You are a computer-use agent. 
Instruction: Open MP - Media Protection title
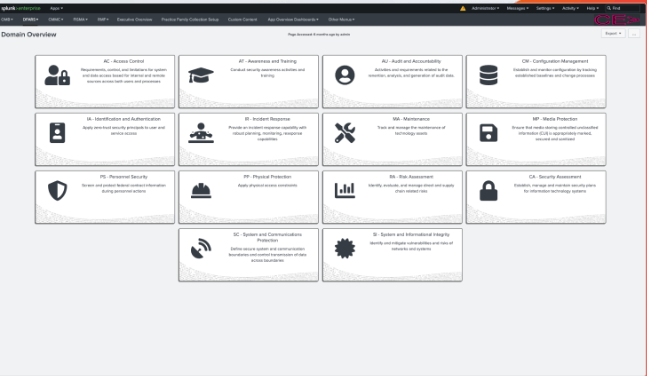point(555,119)
